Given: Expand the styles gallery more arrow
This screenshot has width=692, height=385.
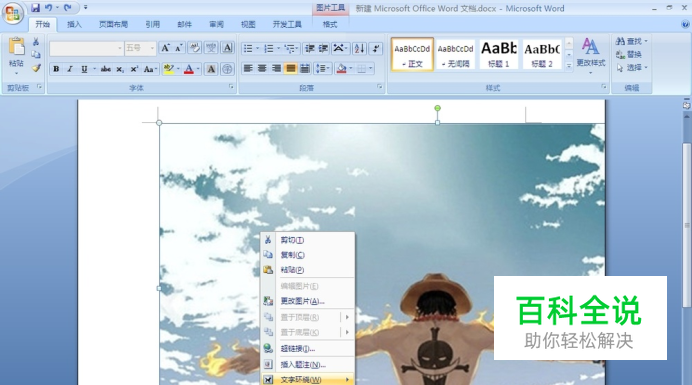Looking at the screenshot, I should point(569,65).
